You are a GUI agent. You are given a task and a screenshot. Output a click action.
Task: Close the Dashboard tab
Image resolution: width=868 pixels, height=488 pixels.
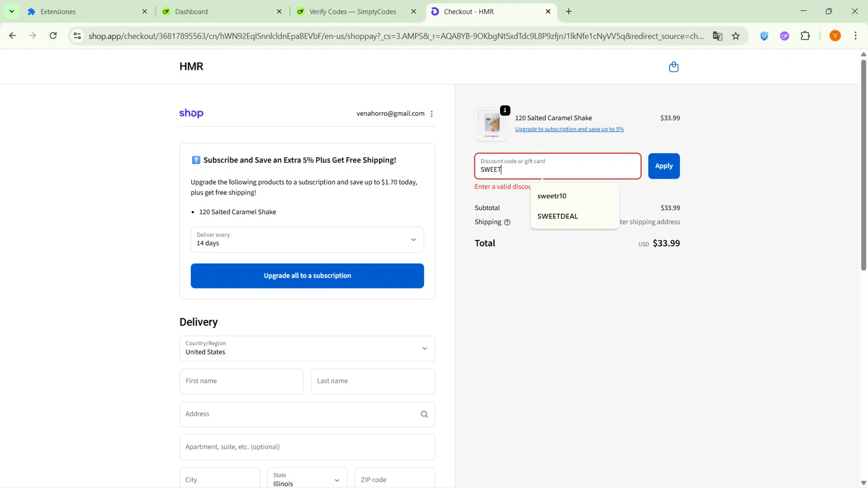pos(279,12)
